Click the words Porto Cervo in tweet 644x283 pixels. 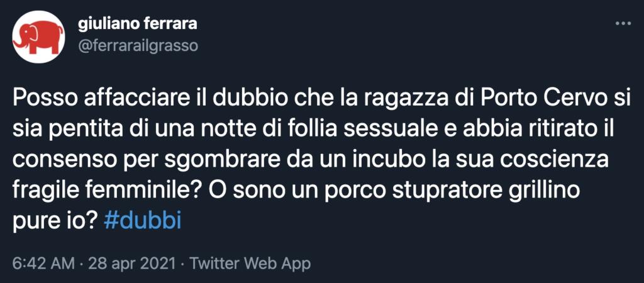551,101
